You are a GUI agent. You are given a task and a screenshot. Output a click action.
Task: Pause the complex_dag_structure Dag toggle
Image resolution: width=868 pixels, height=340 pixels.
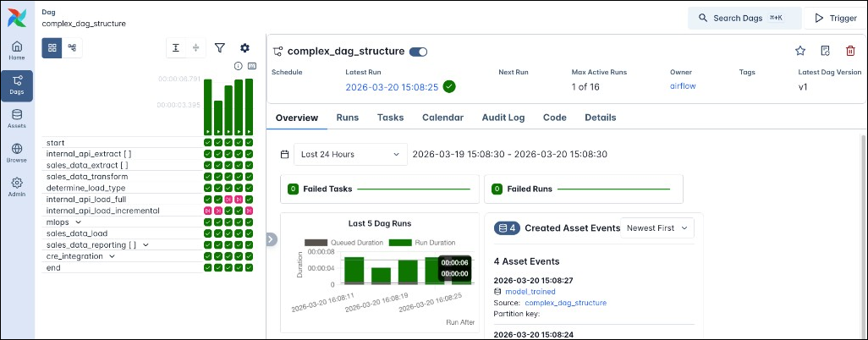[x=419, y=52]
